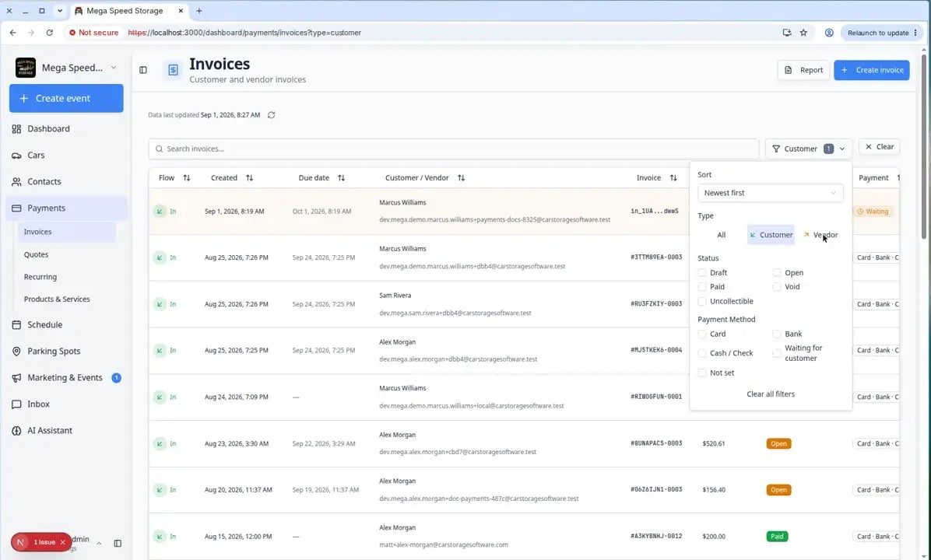This screenshot has height=560, width=931.
Task: Check the Card payment method checkbox
Action: pos(702,334)
